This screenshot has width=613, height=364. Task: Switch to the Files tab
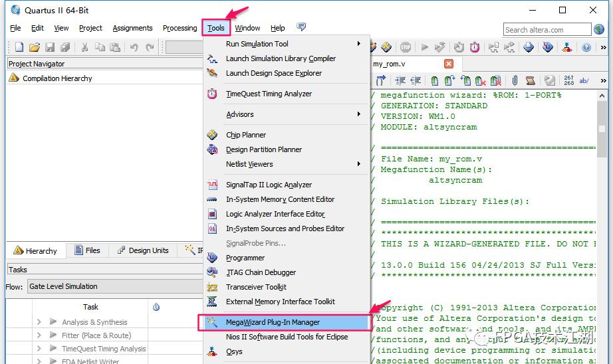point(88,250)
